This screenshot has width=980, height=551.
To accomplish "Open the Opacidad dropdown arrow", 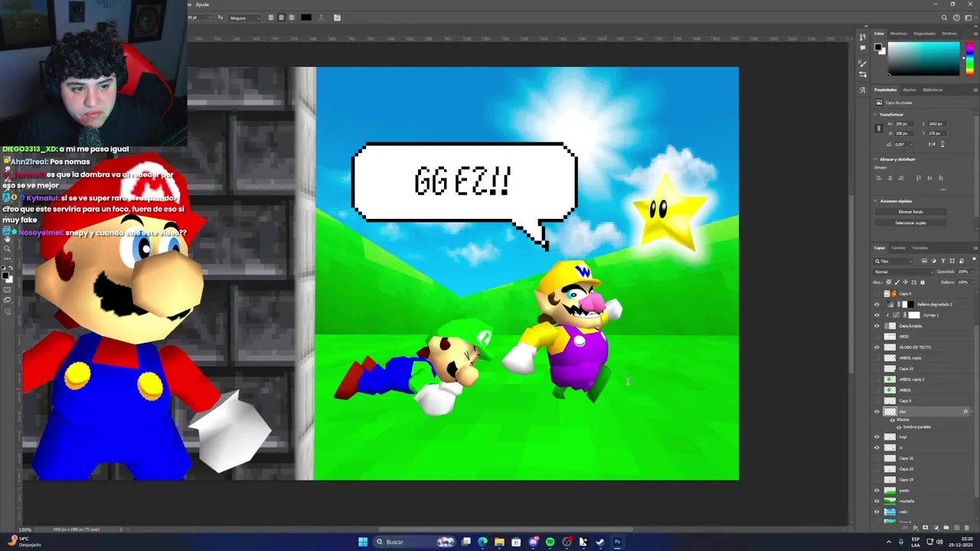I will click(973, 272).
